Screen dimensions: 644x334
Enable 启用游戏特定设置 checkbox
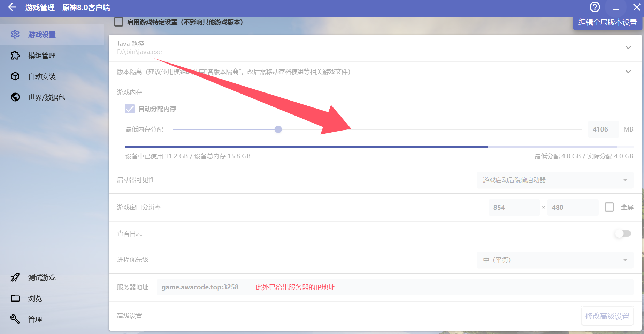click(119, 22)
